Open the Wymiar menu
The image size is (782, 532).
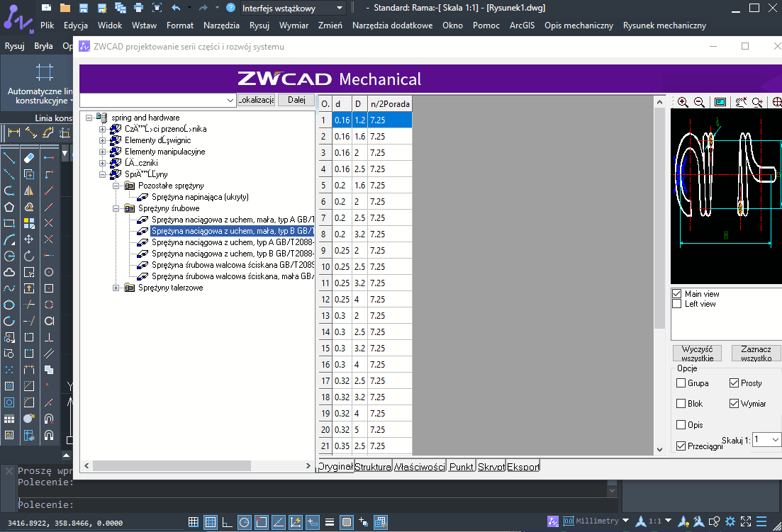[x=294, y=26]
